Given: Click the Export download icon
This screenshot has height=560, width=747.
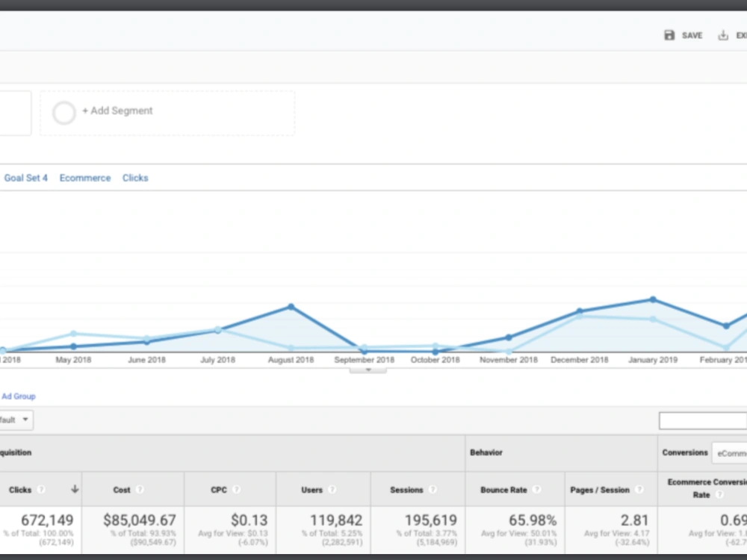Looking at the screenshot, I should pos(723,35).
